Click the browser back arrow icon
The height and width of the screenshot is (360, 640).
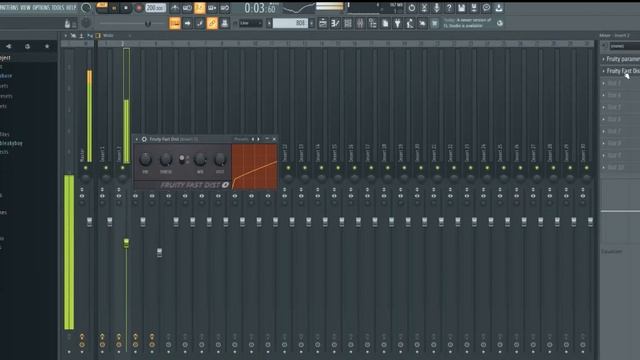(x=8, y=47)
